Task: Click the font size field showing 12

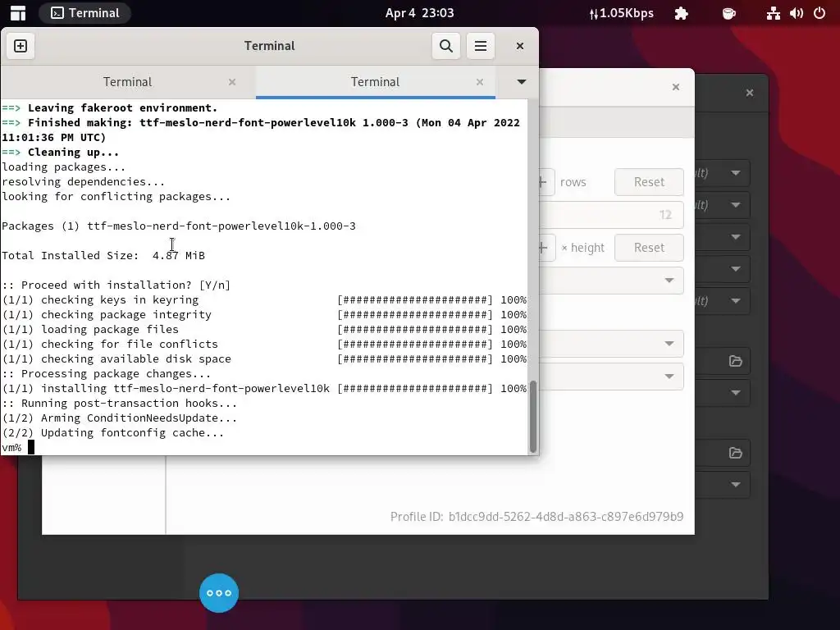Action: click(610, 215)
